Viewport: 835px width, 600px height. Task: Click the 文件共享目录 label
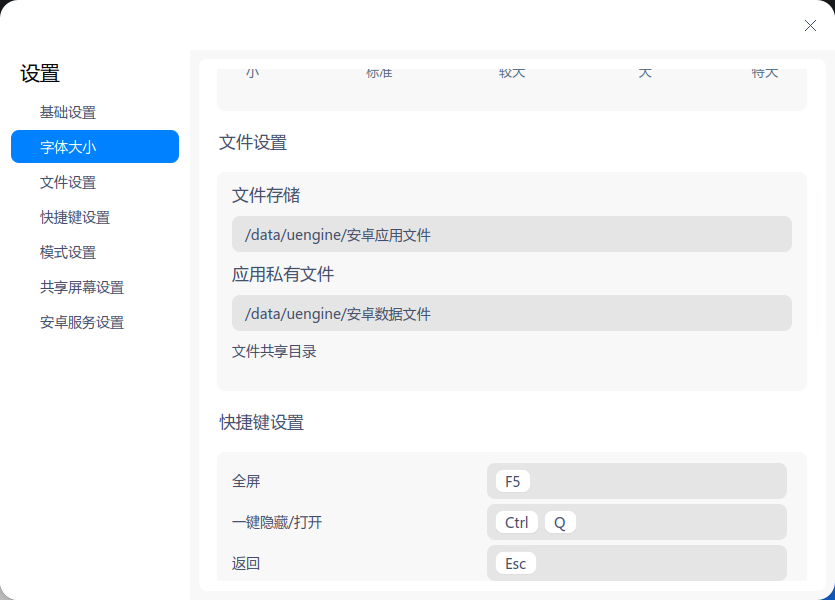[x=274, y=351]
